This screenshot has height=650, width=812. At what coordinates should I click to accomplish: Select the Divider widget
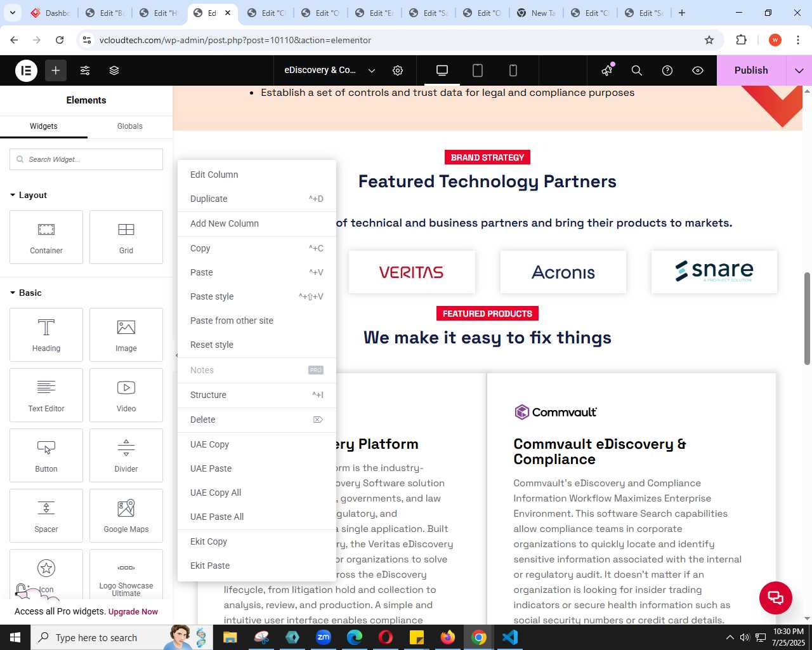pyautogui.click(x=126, y=455)
